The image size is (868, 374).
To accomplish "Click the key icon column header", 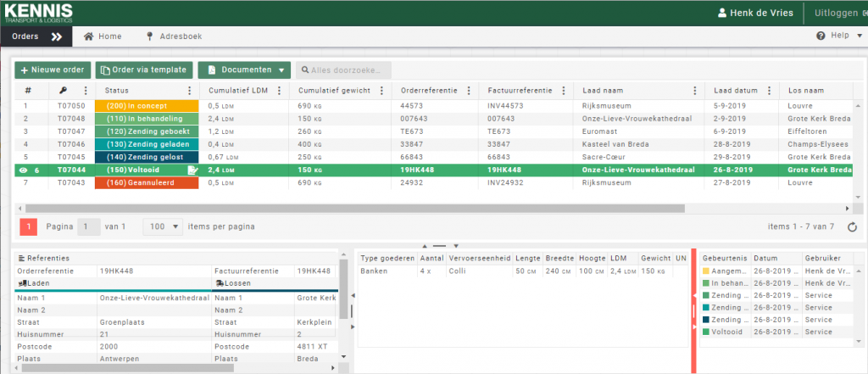I will click(x=63, y=91).
